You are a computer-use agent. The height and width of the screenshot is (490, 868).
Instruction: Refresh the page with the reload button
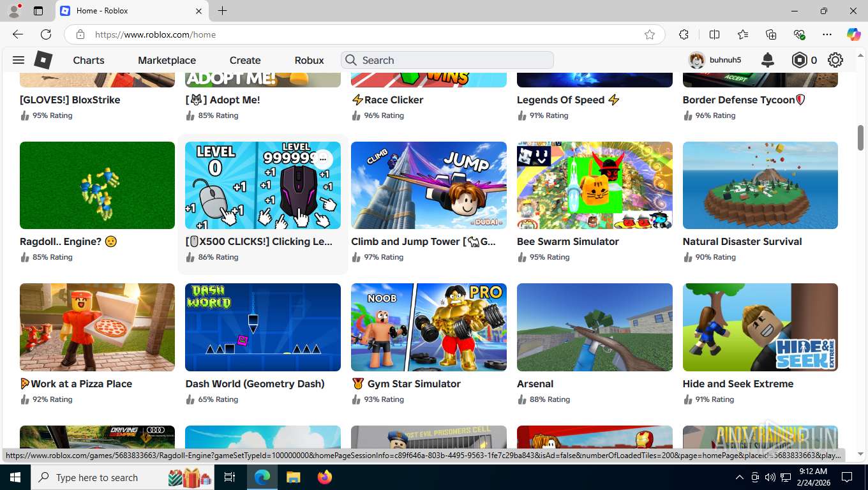pyautogui.click(x=46, y=34)
